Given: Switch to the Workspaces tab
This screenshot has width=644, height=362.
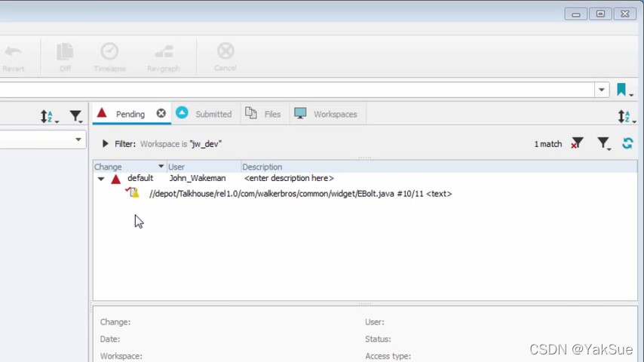Looking at the screenshot, I should [x=327, y=114].
